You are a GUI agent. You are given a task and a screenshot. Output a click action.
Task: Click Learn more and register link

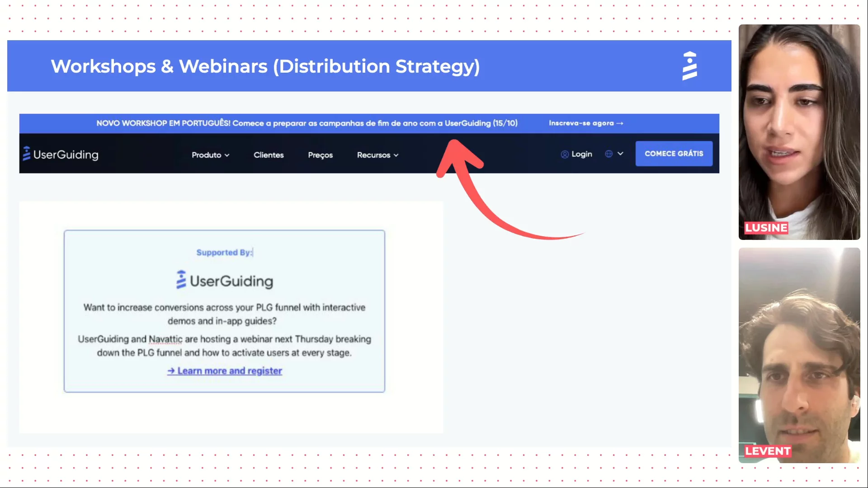230,371
